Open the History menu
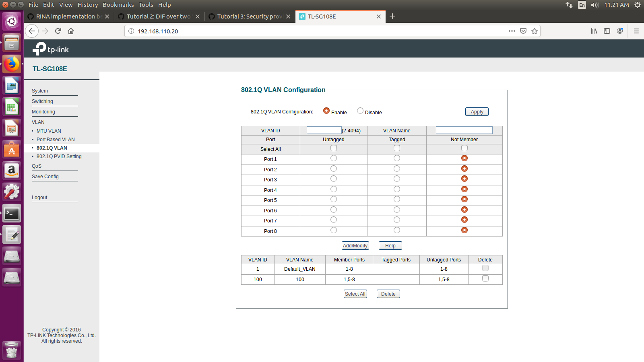Screen dimensions: 644x362 pyautogui.click(x=88, y=4)
